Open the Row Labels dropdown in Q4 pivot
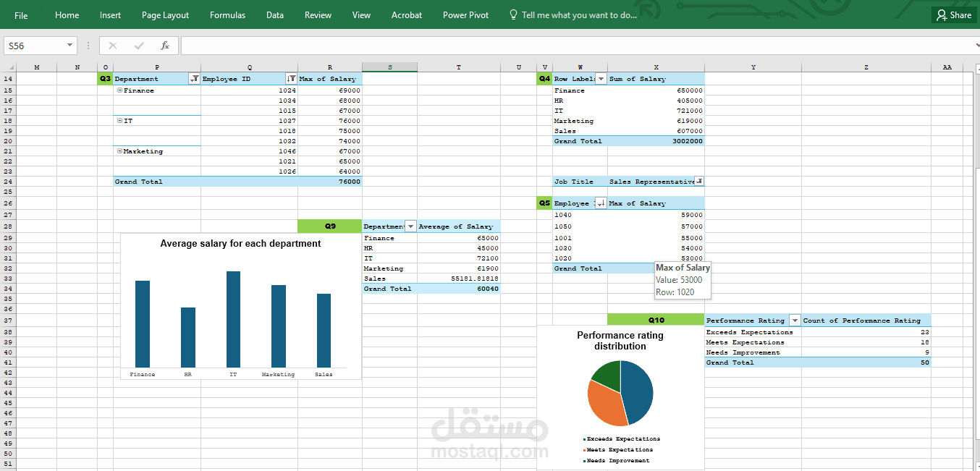 601,79
